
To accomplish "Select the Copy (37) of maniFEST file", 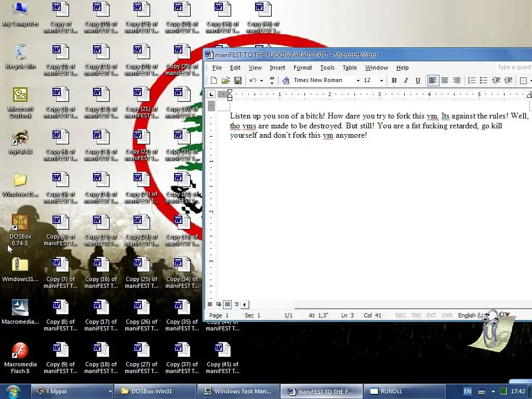I will pos(182,358).
